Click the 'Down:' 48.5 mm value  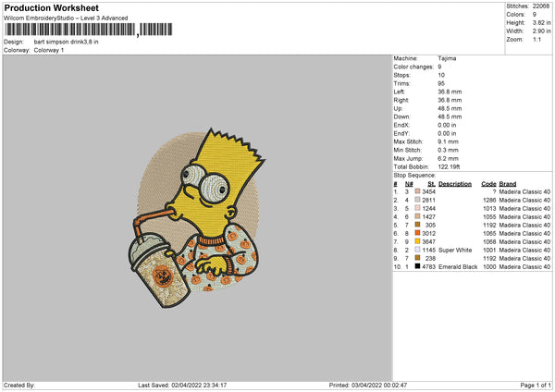(x=450, y=116)
